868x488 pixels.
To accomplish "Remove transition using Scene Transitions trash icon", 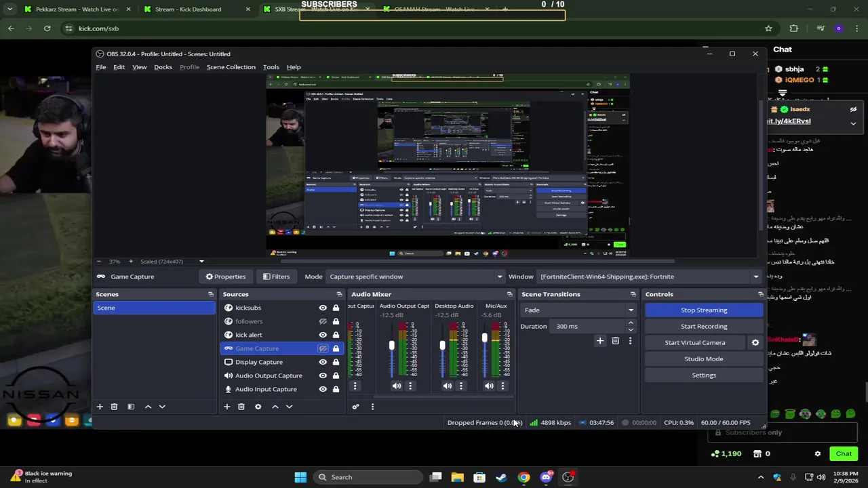I will (616, 341).
